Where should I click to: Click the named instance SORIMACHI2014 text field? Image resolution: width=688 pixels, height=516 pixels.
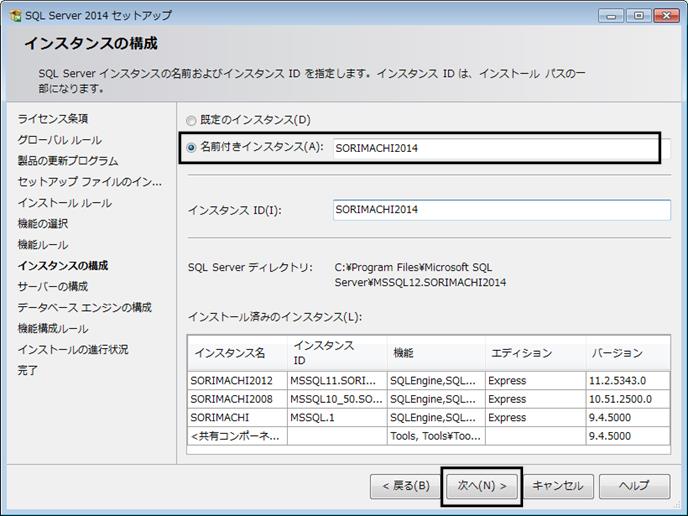502,148
